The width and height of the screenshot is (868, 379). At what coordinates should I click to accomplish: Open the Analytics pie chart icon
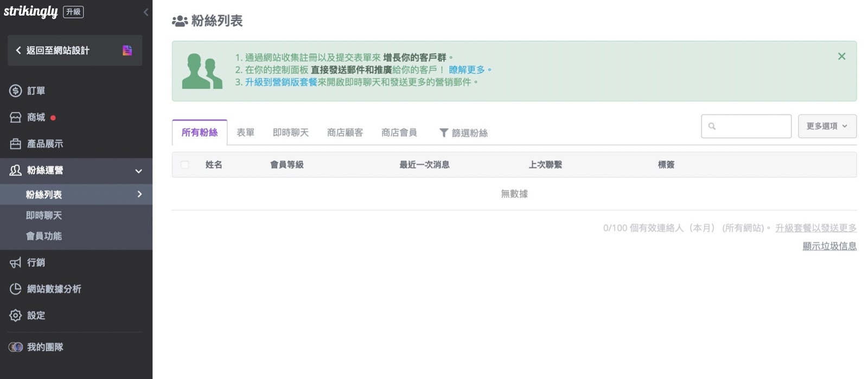coord(15,289)
